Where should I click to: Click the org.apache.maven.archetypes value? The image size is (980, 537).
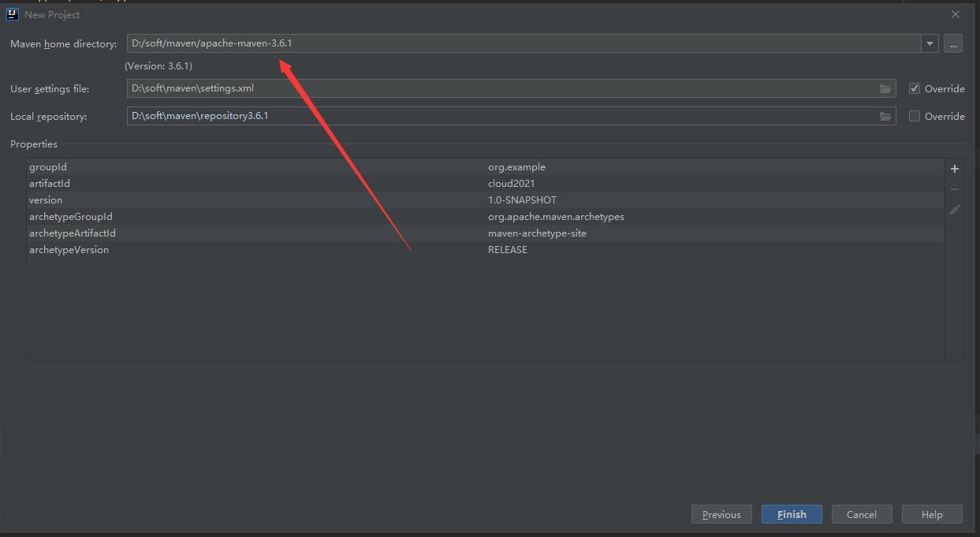point(556,217)
